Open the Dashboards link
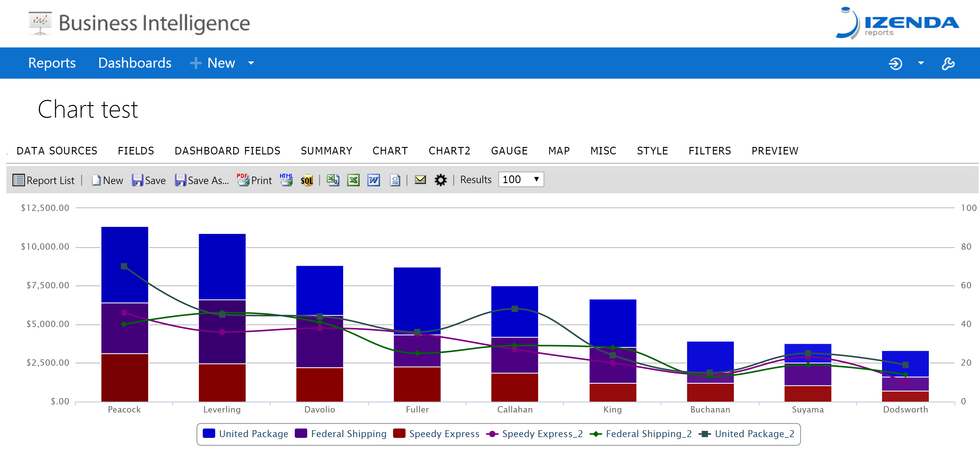The width and height of the screenshot is (980, 468). (135, 63)
